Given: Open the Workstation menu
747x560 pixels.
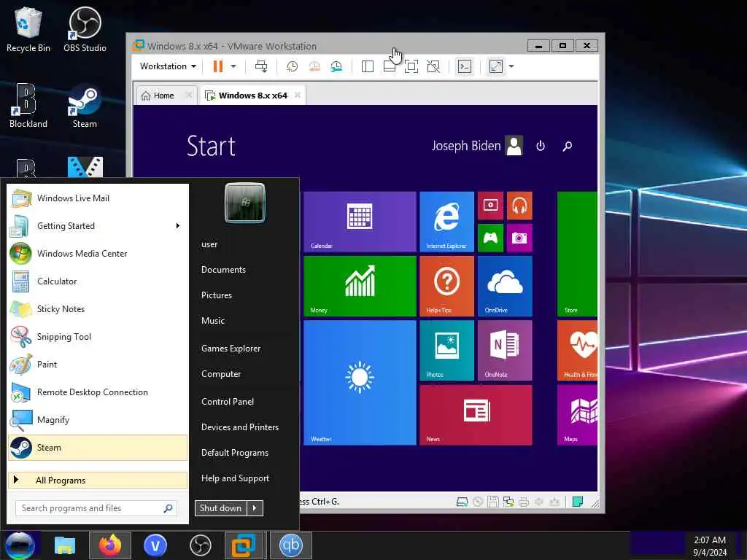Looking at the screenshot, I should click(168, 66).
